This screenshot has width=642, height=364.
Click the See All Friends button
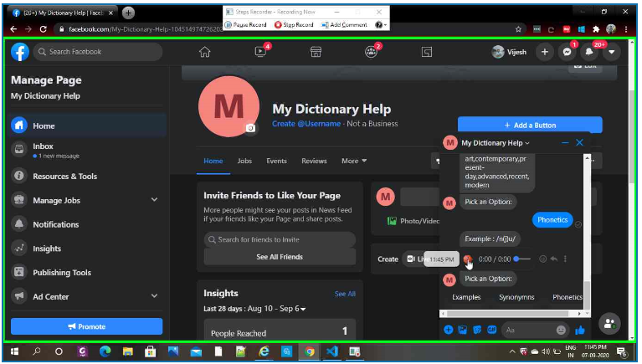(280, 257)
